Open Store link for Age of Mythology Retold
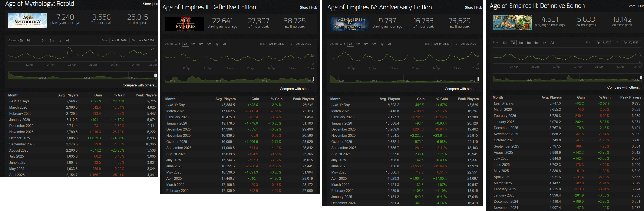This screenshot has width=644, height=211. [x=147, y=4]
